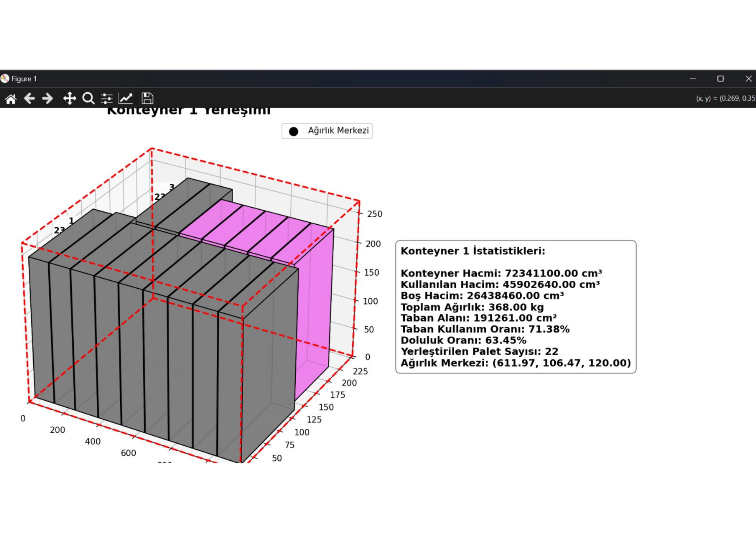Open Edit axis and curve parameters icon
The width and height of the screenshot is (756, 533).
click(x=125, y=98)
